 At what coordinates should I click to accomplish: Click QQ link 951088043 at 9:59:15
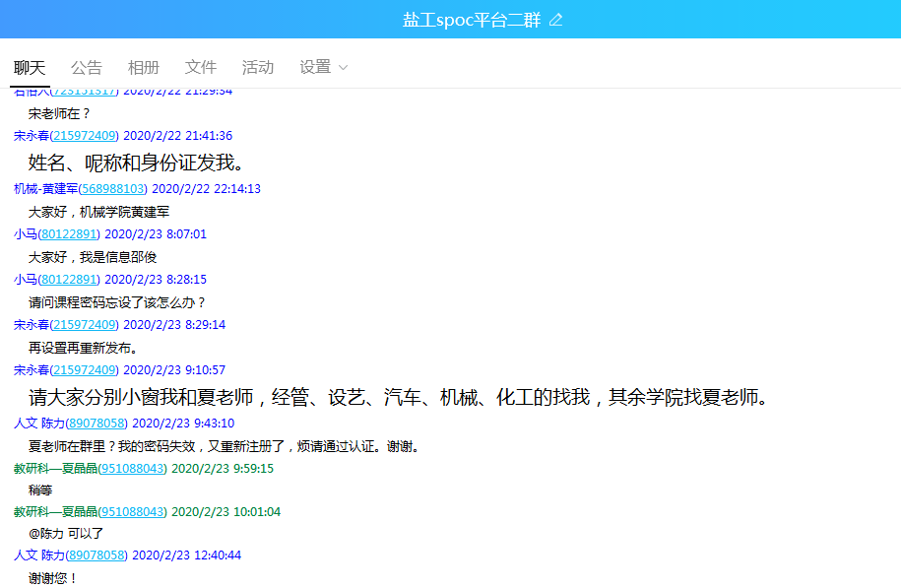133,469
